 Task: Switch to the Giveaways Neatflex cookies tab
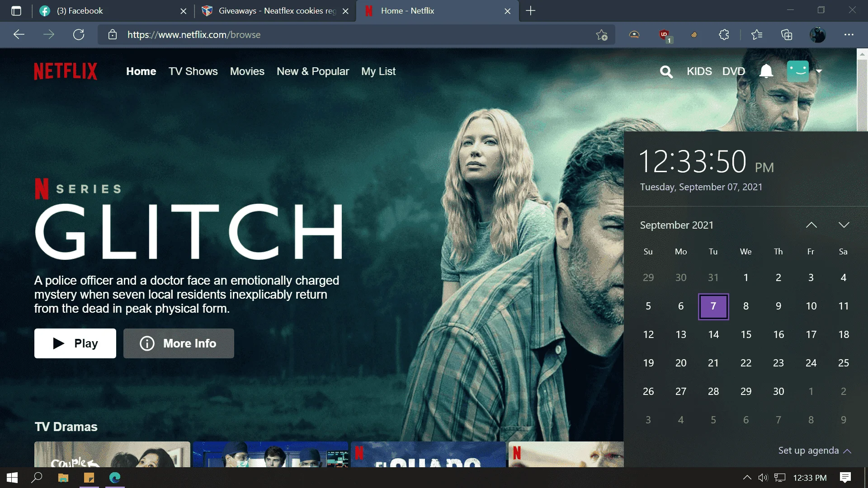pos(275,11)
